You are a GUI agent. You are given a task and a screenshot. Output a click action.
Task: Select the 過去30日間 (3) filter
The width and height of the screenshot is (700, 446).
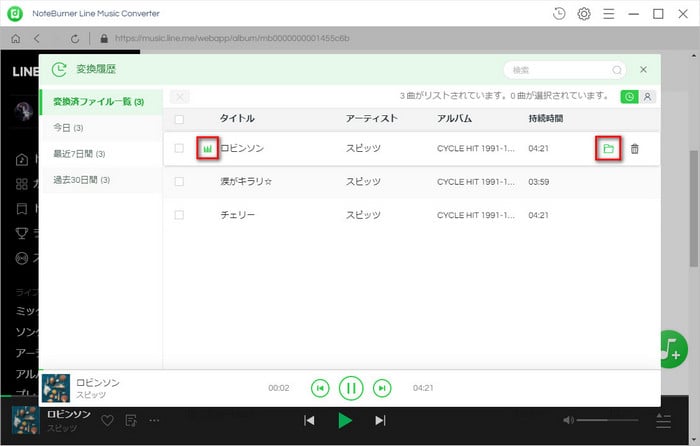[x=101, y=180]
